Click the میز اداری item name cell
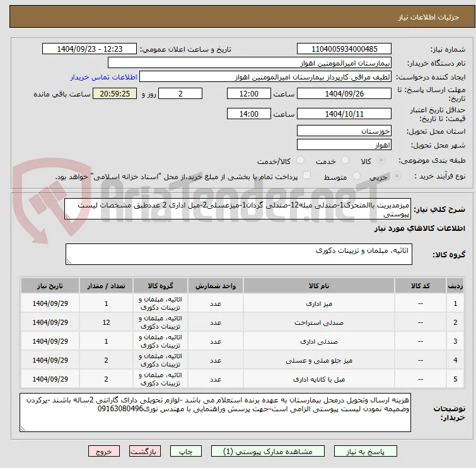 (319, 303)
